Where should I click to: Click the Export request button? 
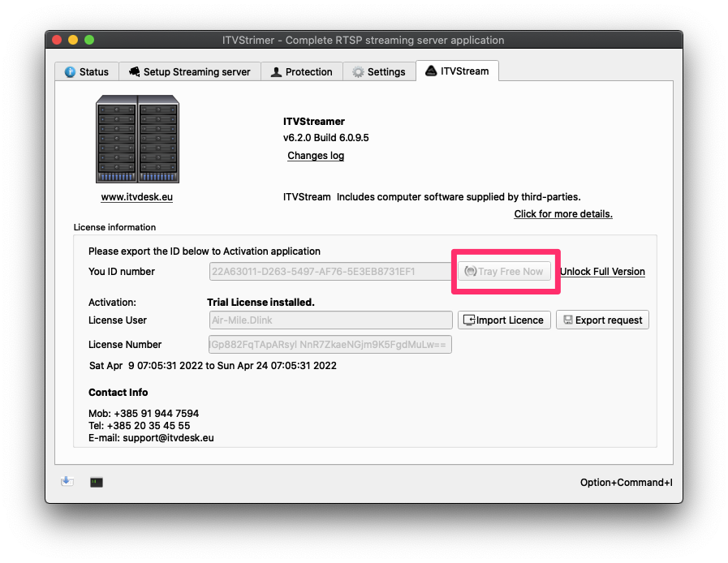603,320
